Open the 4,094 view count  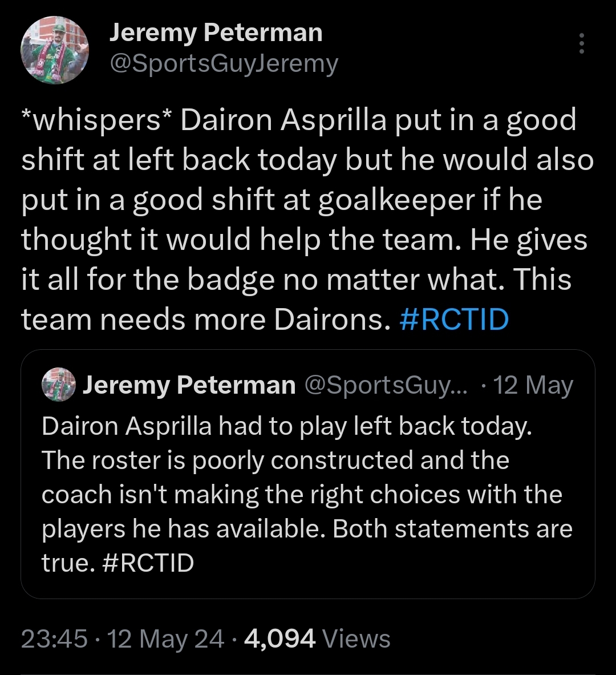point(279,638)
